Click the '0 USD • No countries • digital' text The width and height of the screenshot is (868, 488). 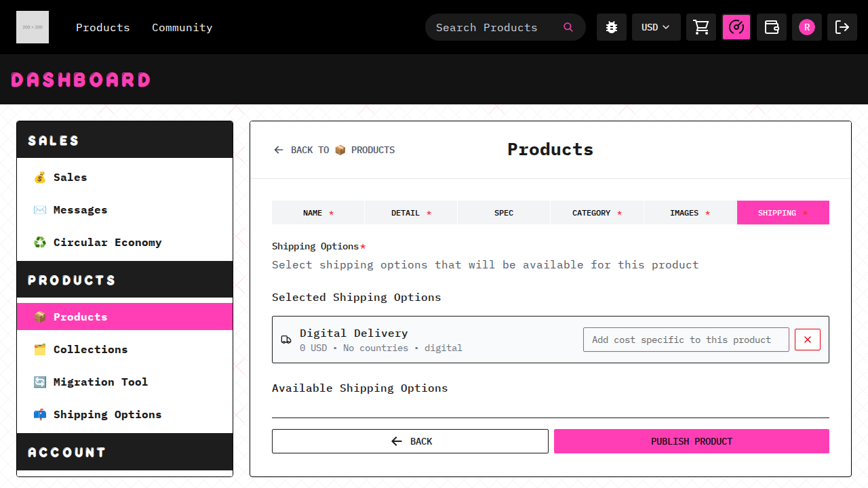pyautogui.click(x=381, y=348)
